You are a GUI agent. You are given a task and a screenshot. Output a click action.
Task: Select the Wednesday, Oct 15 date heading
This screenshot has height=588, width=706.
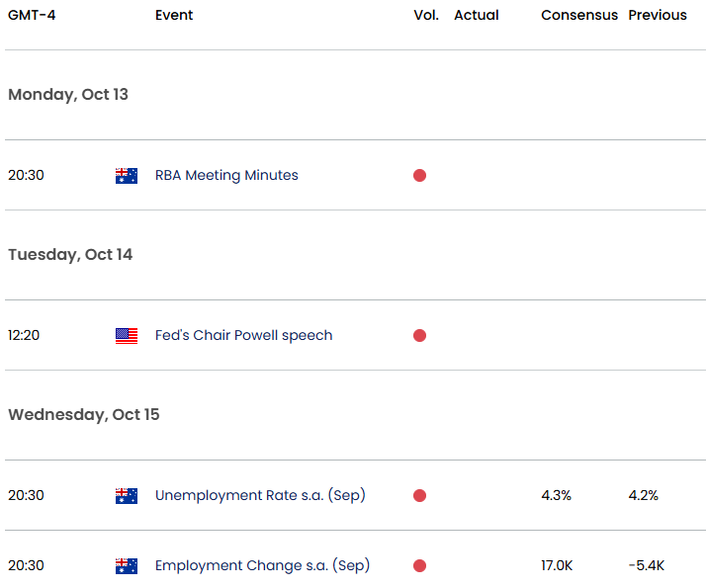coord(84,415)
